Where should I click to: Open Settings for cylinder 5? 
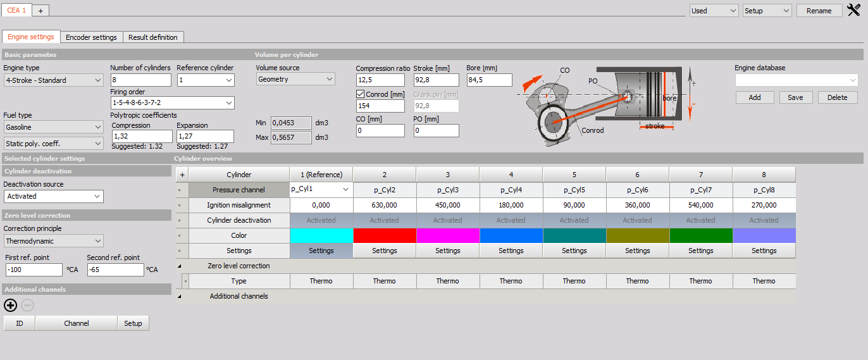point(574,251)
